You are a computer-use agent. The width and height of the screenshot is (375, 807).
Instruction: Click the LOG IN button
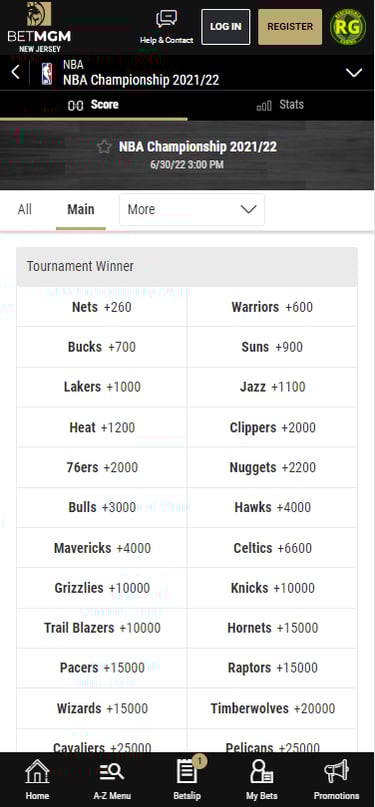click(x=226, y=27)
